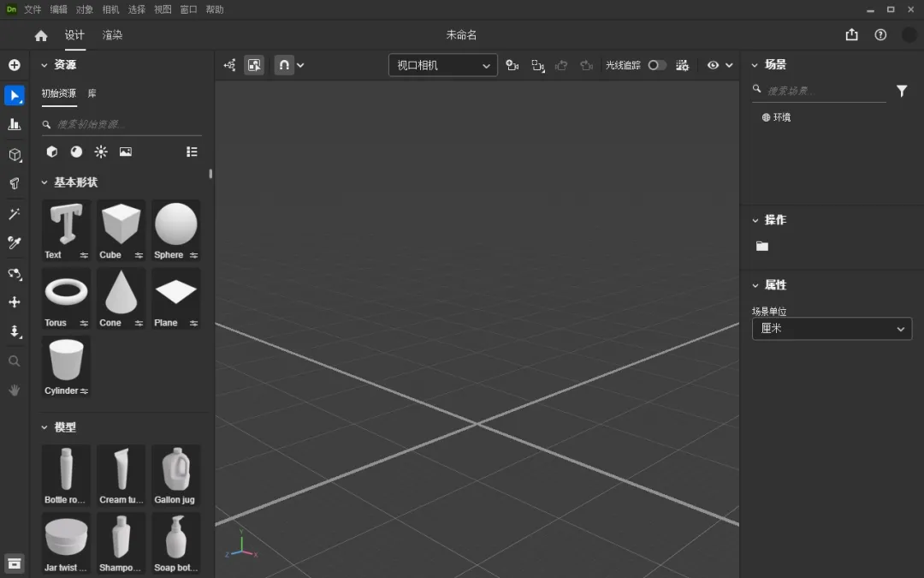Click the assets panel scrollbar

point(210,174)
